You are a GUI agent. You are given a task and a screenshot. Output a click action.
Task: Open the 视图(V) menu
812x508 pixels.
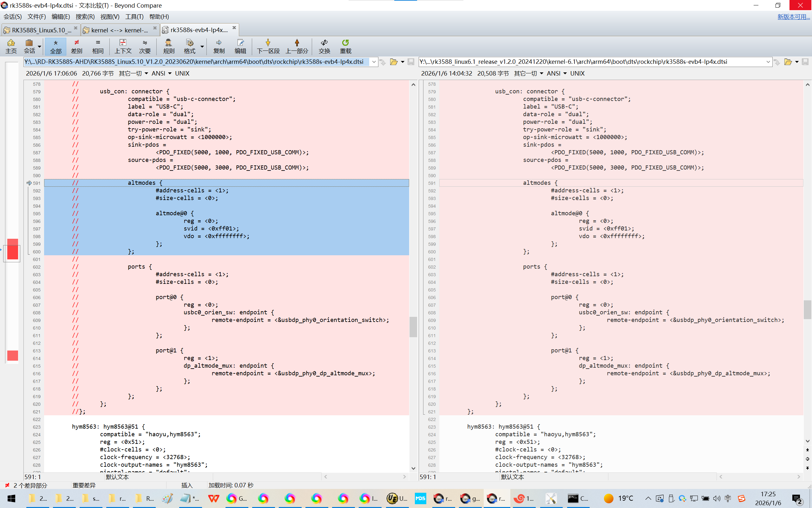(110, 17)
